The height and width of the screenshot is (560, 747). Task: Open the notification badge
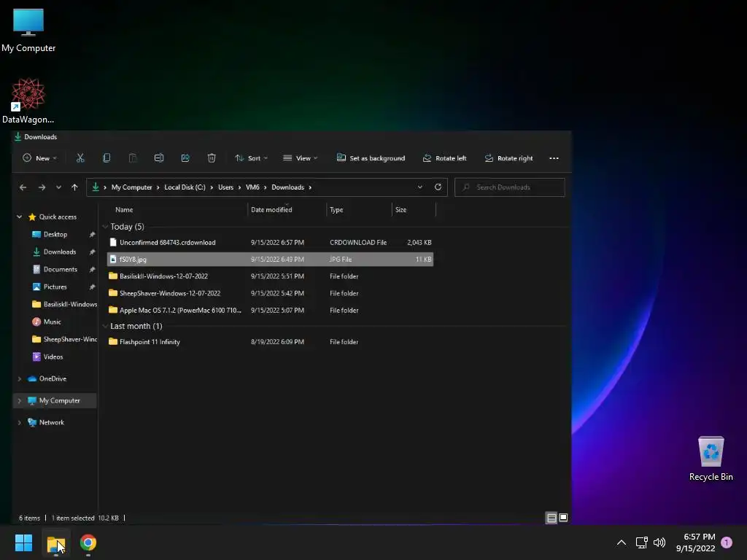click(x=727, y=542)
